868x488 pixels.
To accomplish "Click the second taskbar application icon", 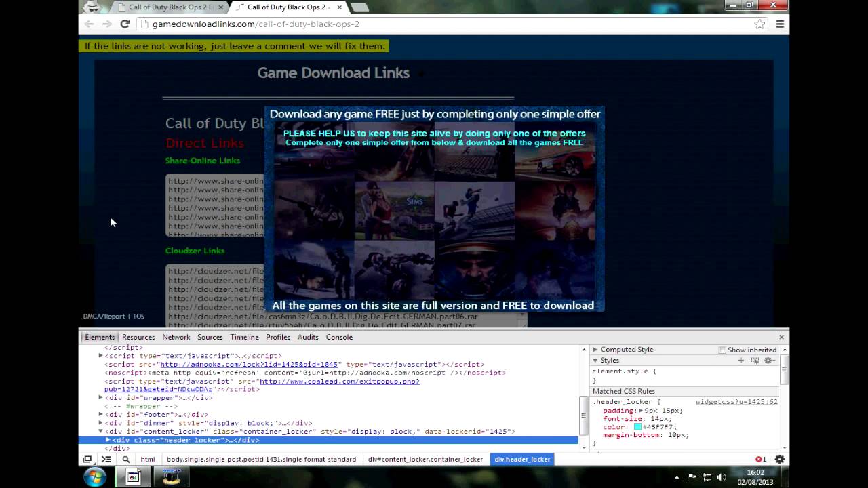I will (133, 477).
